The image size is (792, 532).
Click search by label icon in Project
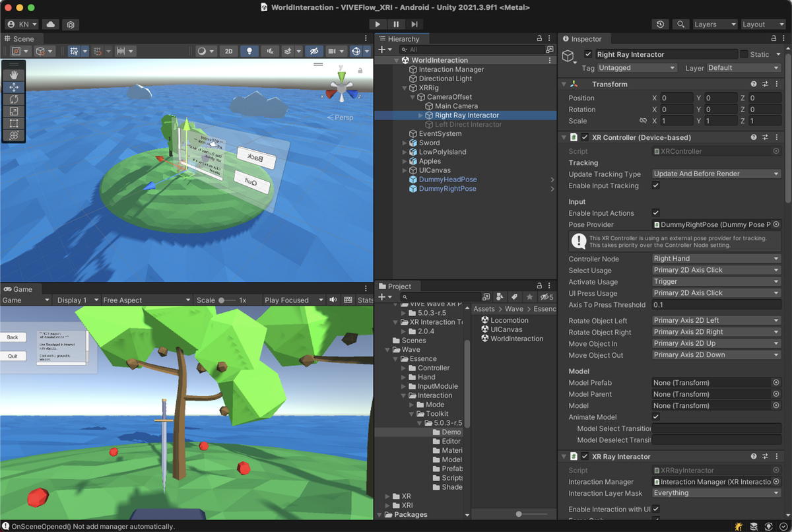(515, 297)
